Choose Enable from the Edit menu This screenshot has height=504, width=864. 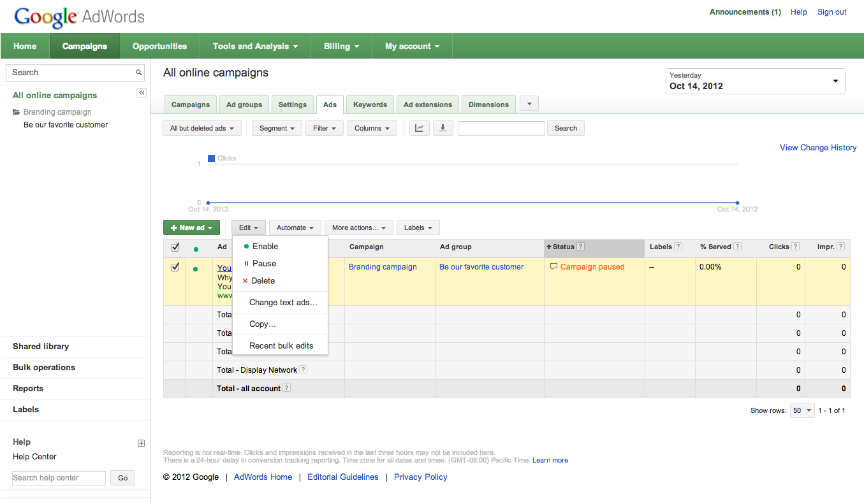pos(280,247)
